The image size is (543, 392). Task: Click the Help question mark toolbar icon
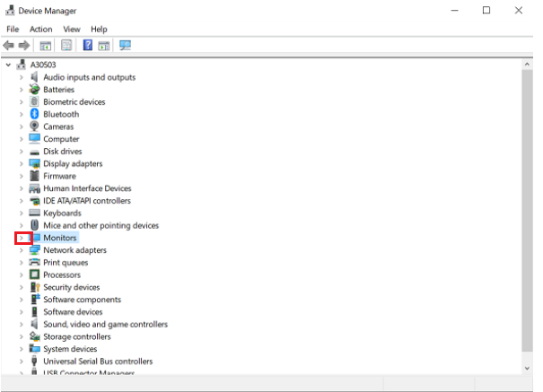88,46
